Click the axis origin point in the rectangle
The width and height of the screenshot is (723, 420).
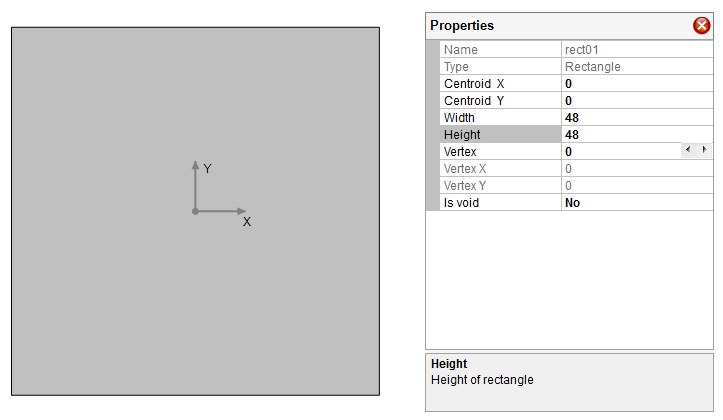196,211
